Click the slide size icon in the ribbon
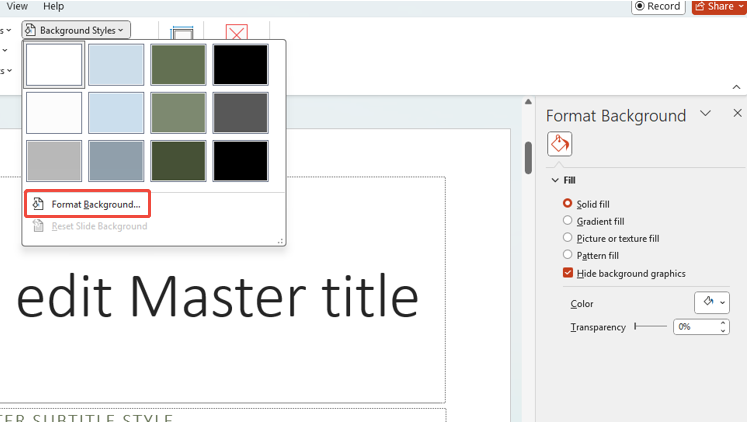Screen dimensions: 749x431 tap(182, 33)
